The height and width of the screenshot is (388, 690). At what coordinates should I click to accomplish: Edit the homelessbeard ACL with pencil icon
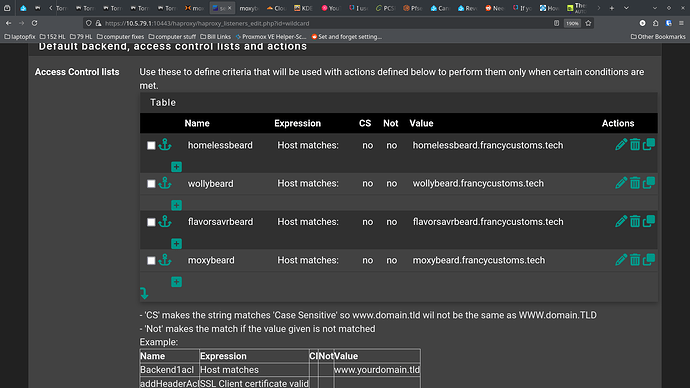click(621, 144)
